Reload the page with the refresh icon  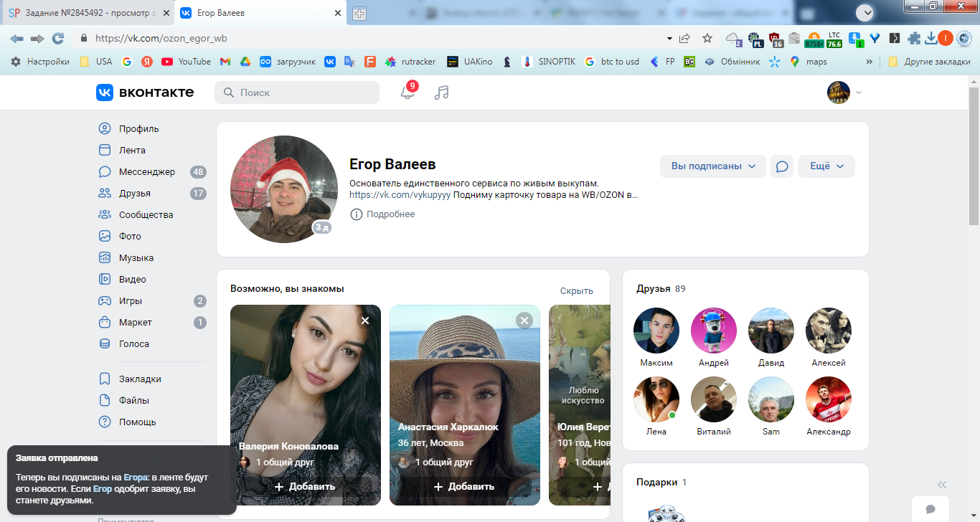tap(58, 38)
